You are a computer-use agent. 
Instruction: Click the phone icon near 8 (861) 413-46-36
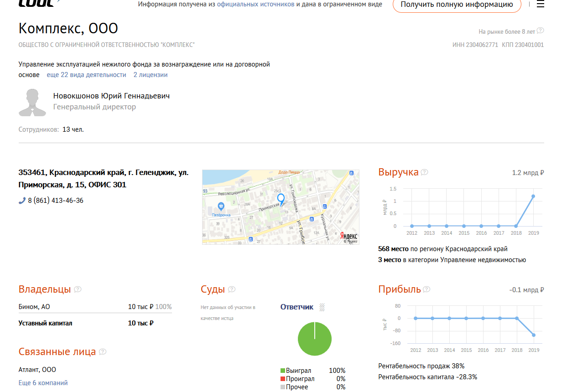(22, 201)
